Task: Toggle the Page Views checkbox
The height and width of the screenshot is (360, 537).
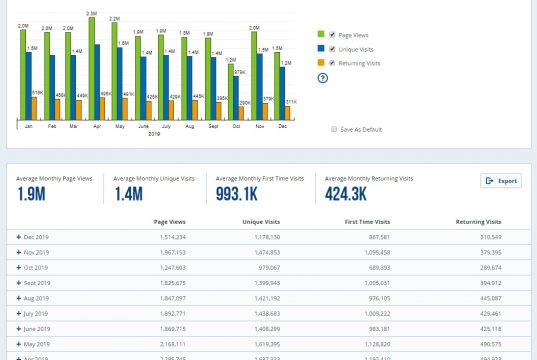Action: (332, 35)
